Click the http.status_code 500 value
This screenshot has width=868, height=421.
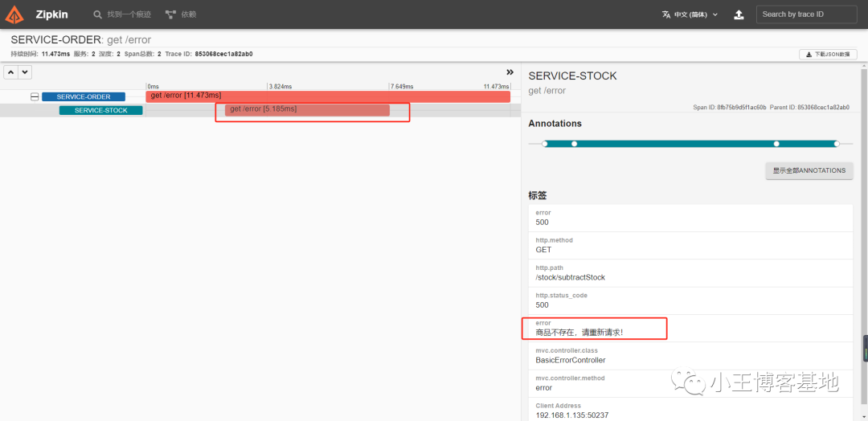tap(542, 305)
